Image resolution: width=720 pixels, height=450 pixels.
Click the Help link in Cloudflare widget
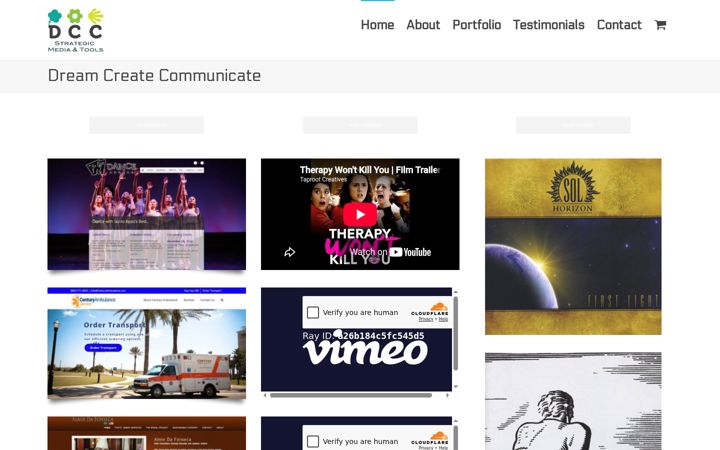coord(443,319)
